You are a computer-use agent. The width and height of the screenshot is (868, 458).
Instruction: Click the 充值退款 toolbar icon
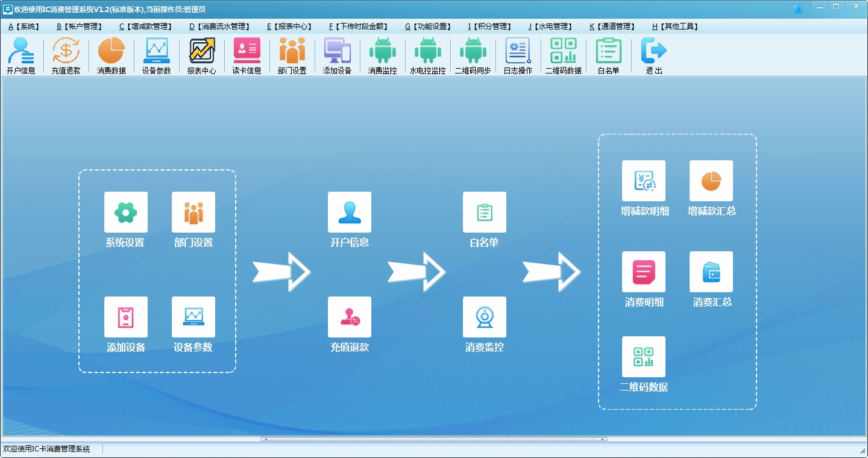66,55
